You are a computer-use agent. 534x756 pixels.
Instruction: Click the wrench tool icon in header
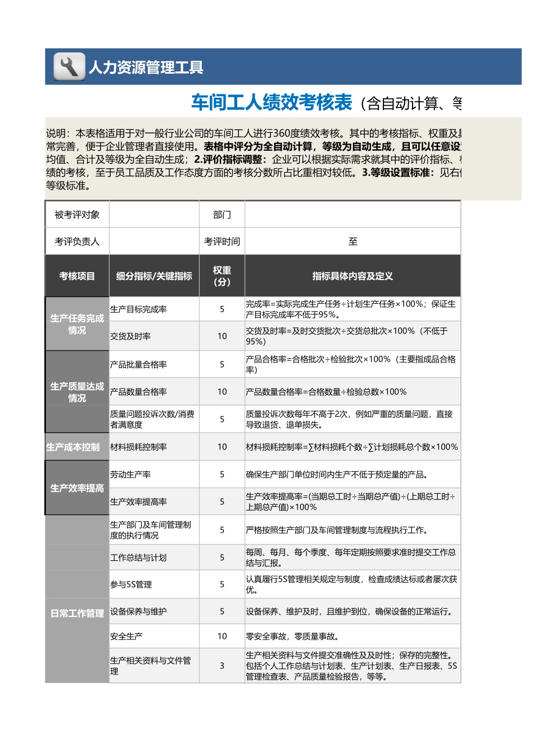[x=69, y=66]
